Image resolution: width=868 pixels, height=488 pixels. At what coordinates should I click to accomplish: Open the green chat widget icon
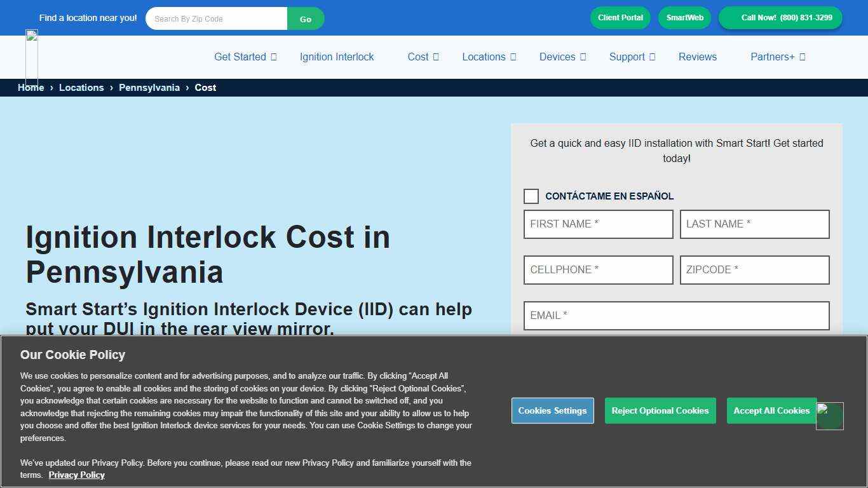pyautogui.click(x=830, y=416)
